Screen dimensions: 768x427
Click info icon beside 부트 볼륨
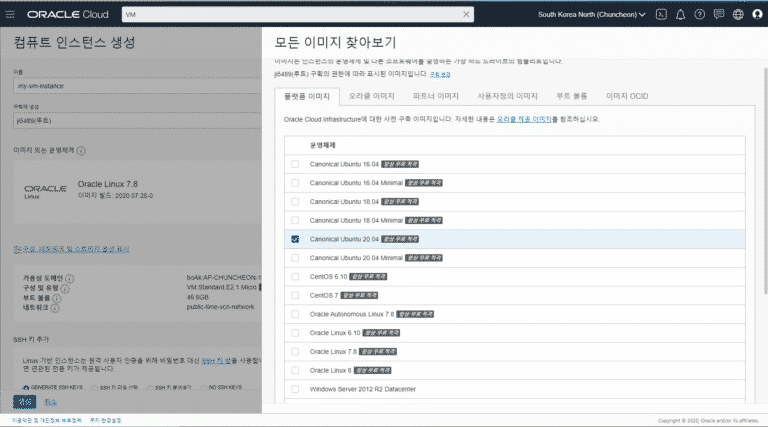(x=56, y=298)
